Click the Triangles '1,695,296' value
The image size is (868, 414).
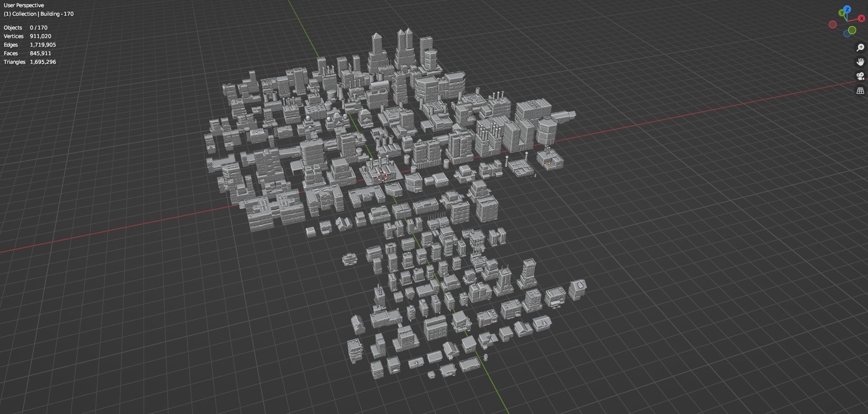coord(43,62)
